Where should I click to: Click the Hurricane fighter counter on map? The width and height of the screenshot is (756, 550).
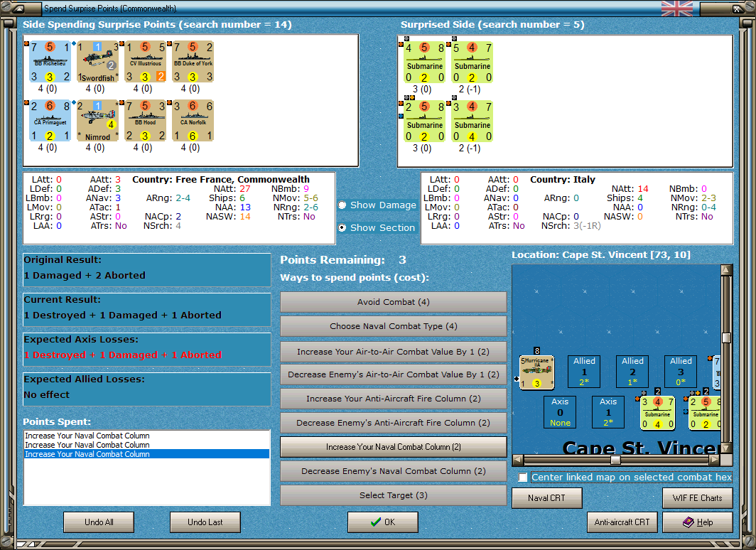[x=537, y=372]
